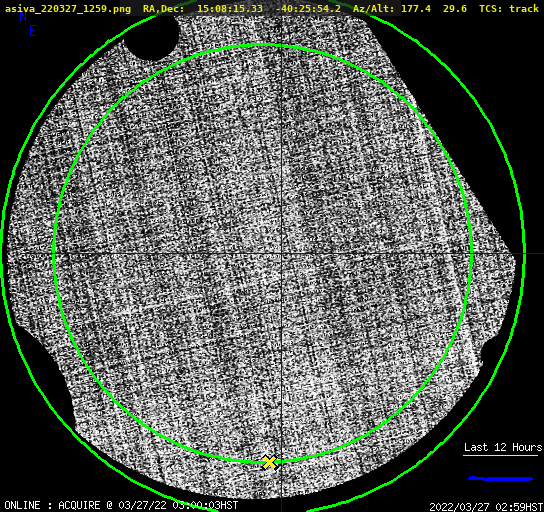Click the blue E compass label

click(x=33, y=31)
